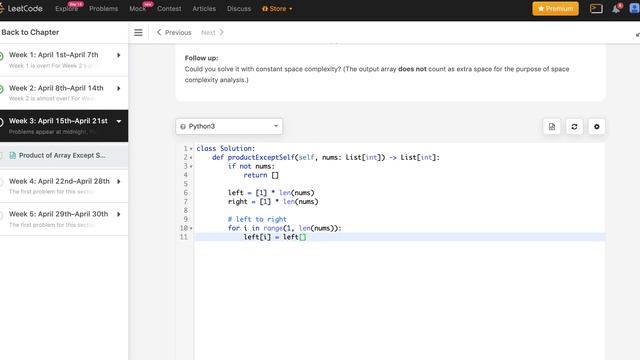Expand the Store dropdown
The width and height of the screenshot is (640, 360).
pyautogui.click(x=277, y=9)
